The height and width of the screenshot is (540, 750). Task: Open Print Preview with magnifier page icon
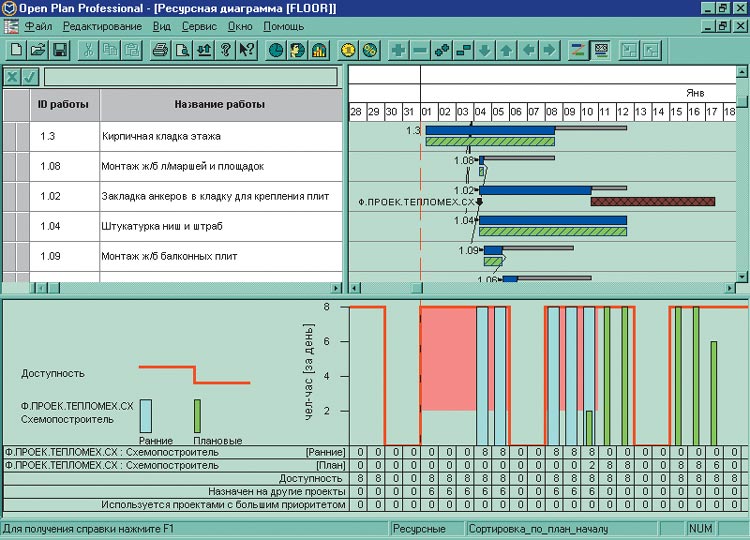[x=181, y=49]
